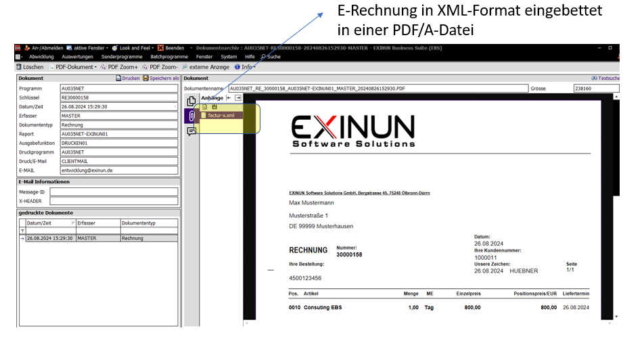Expand the Anhänge panel with right arrow

238,98
